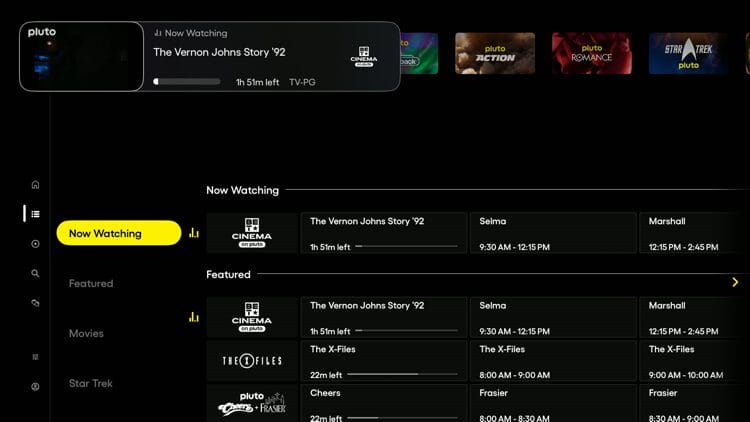Open The Vernon Johns Story '92 under Now Watching

tap(384, 233)
